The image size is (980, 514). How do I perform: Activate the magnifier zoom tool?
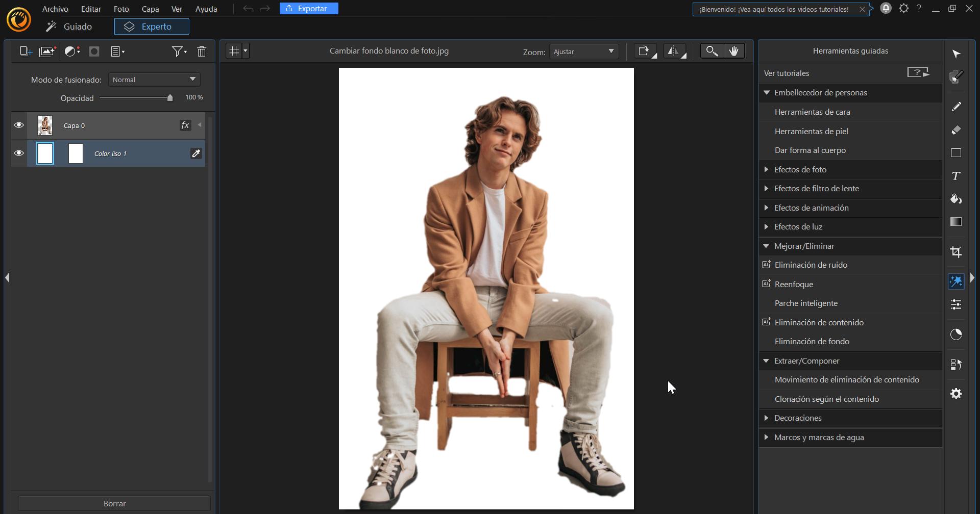pyautogui.click(x=712, y=51)
